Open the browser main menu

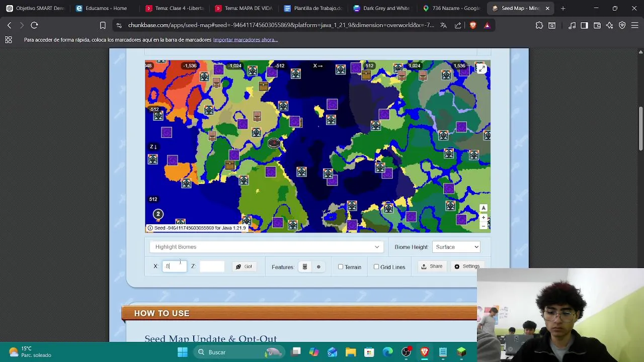[635, 25]
